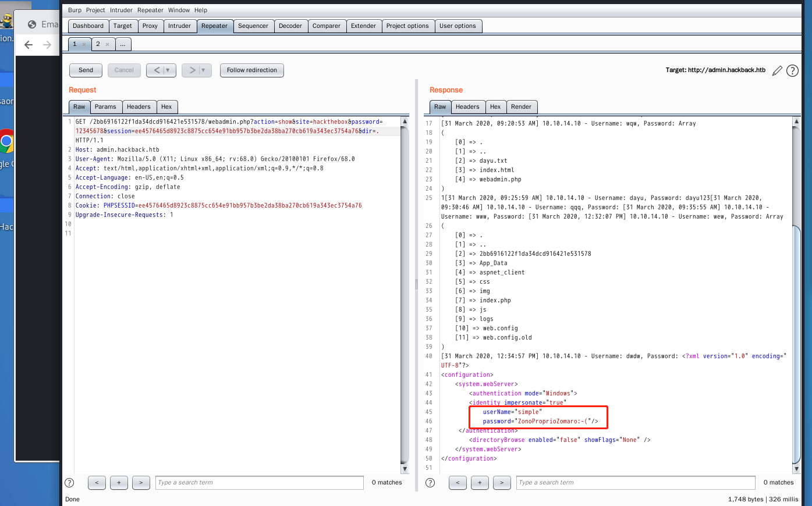The width and height of the screenshot is (812, 506).
Task: Open request search help icon
Action: pyautogui.click(x=69, y=482)
